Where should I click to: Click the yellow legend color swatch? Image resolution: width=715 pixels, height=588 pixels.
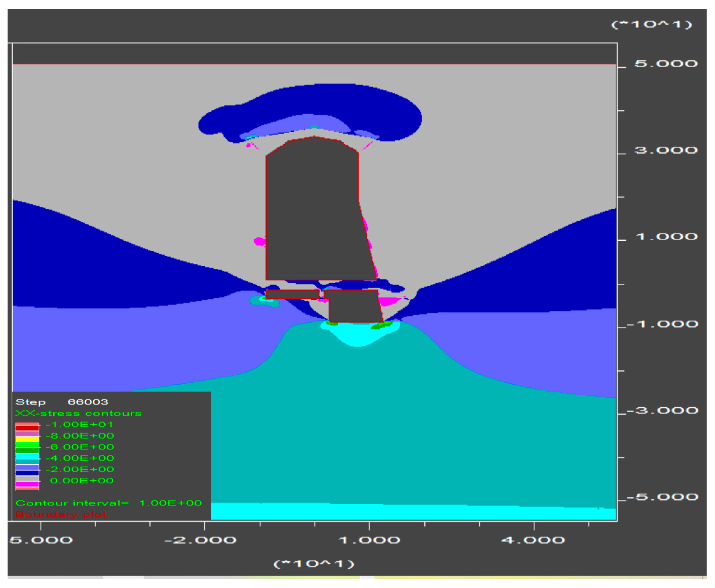tap(27, 439)
